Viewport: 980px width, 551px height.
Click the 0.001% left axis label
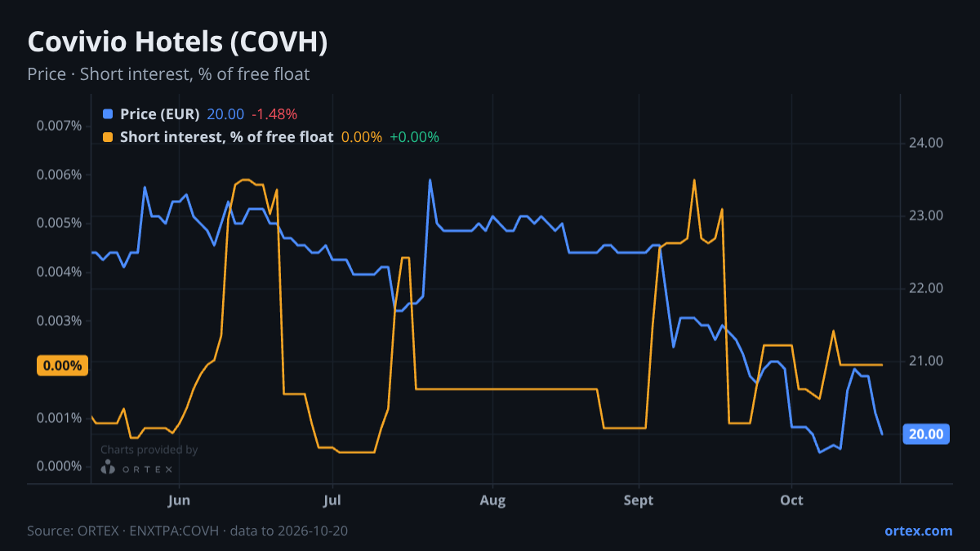pyautogui.click(x=59, y=418)
